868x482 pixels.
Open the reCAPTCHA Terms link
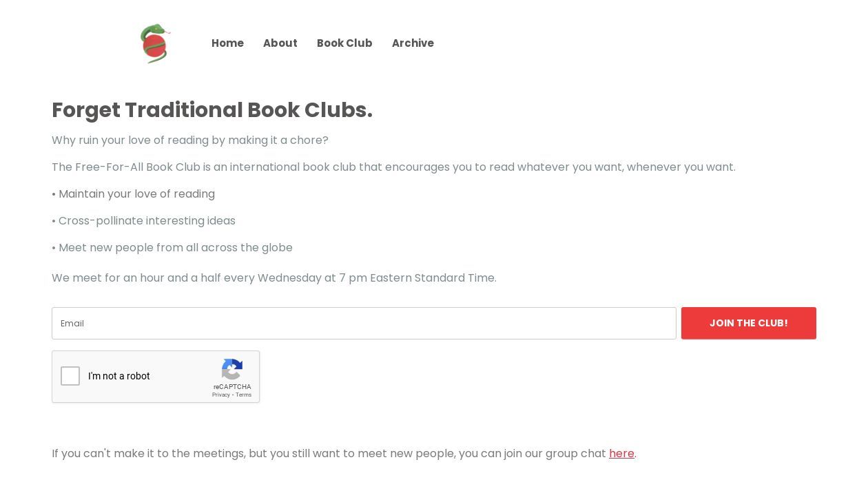[244, 395]
